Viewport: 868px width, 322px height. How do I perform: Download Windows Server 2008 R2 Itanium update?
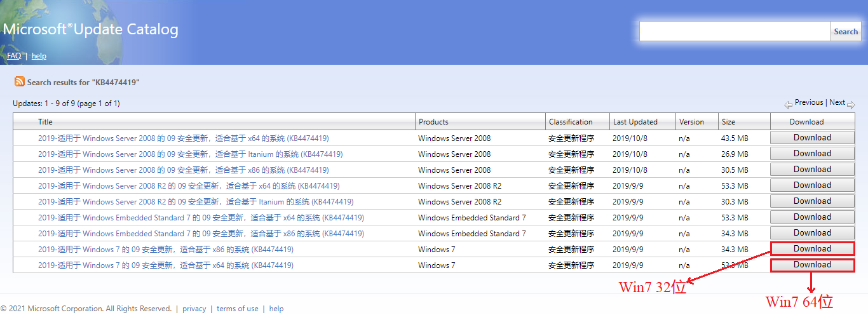click(812, 201)
